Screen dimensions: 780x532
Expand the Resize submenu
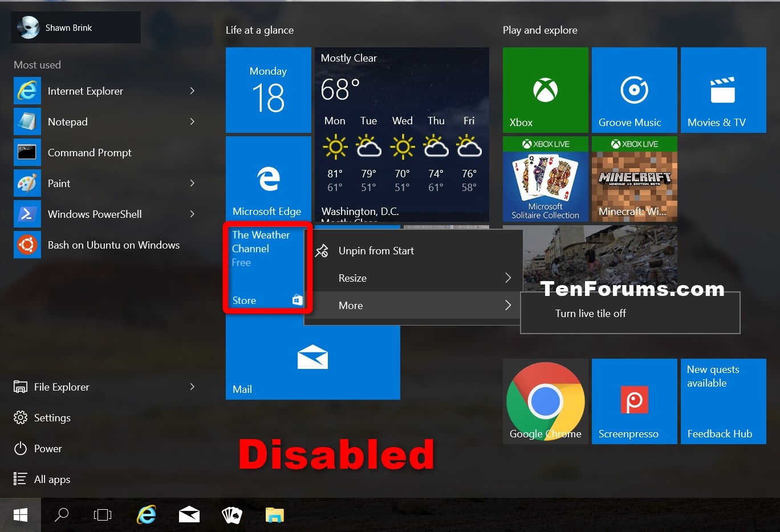coord(352,278)
